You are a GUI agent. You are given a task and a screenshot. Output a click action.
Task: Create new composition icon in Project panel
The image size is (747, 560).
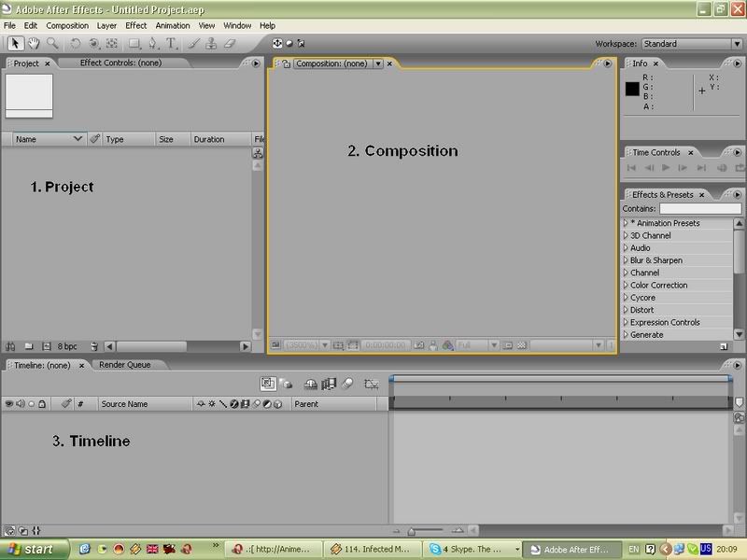point(46,346)
